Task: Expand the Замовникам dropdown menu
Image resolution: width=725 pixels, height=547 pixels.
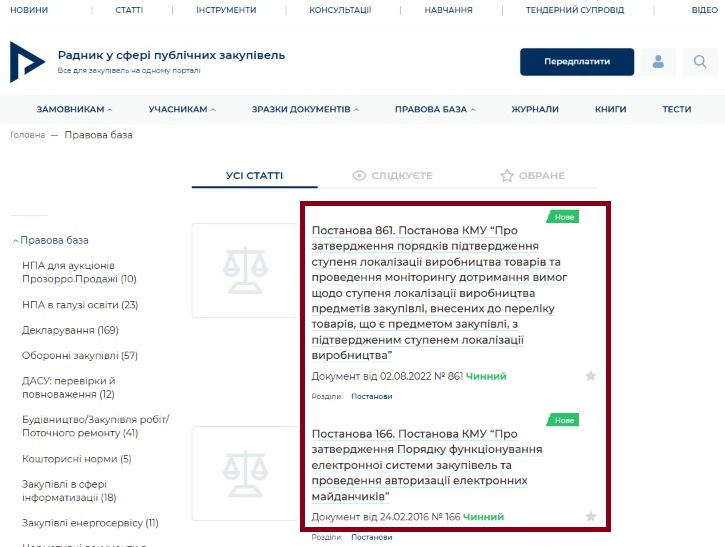Action: [74, 109]
